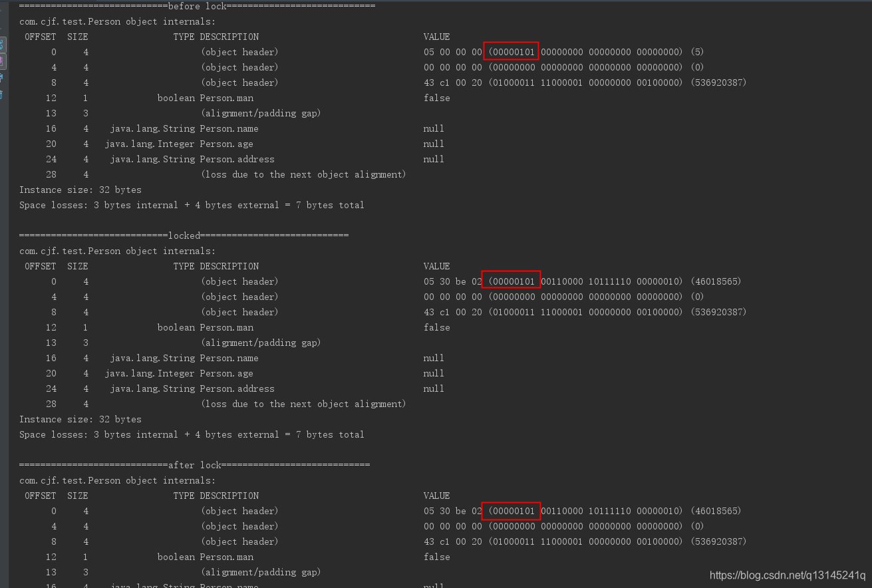Image resolution: width=872 pixels, height=588 pixels.
Task: Click first 'Space losses' summary line
Action: (192, 205)
